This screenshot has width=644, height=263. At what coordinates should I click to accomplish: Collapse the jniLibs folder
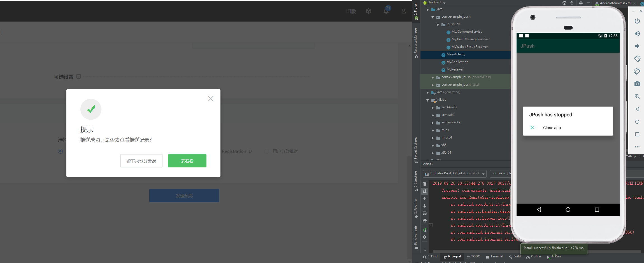[x=428, y=100]
